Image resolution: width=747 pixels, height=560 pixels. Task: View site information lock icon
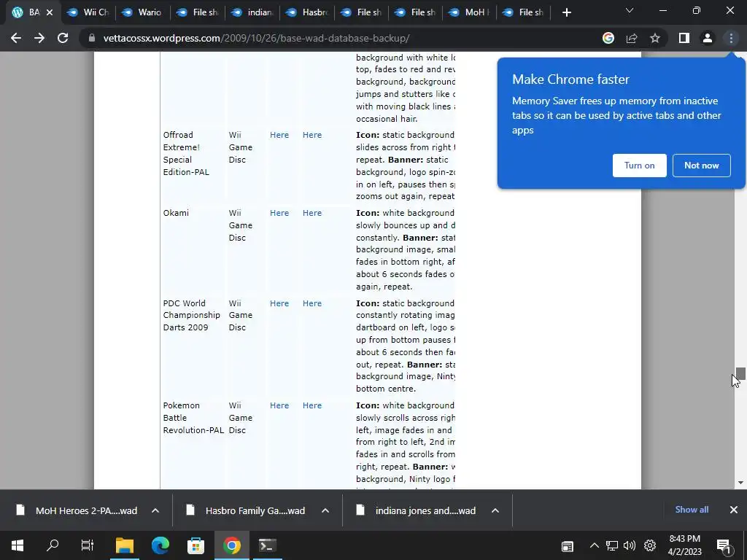click(x=92, y=38)
